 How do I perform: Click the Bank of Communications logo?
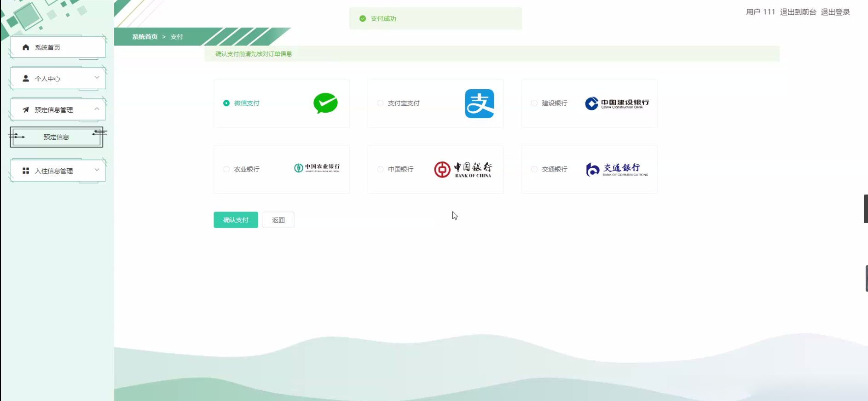pos(617,169)
